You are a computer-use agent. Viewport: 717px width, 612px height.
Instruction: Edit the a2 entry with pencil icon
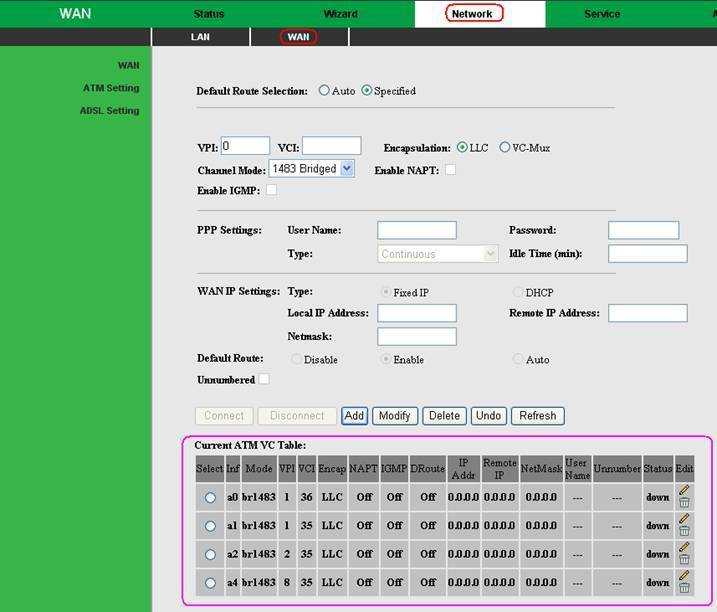[684, 547]
